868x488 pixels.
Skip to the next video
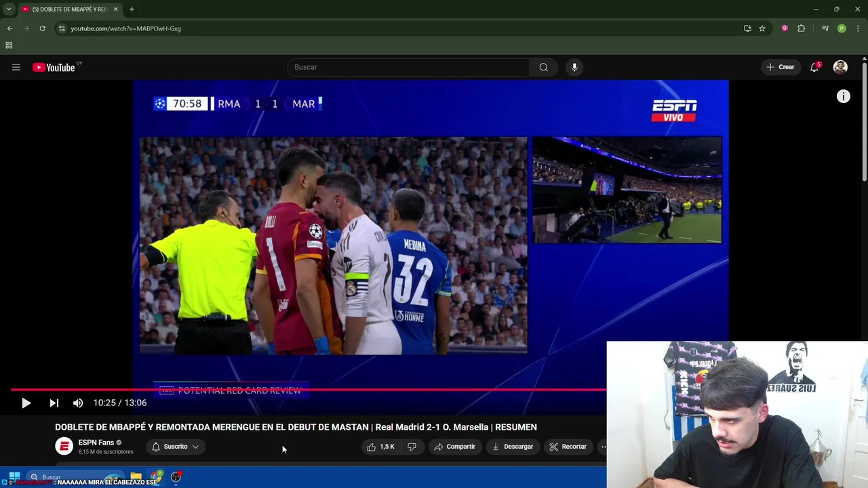54,403
